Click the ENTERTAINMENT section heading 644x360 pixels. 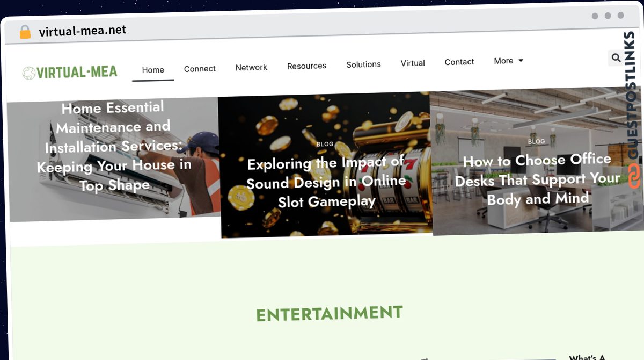[x=330, y=313]
